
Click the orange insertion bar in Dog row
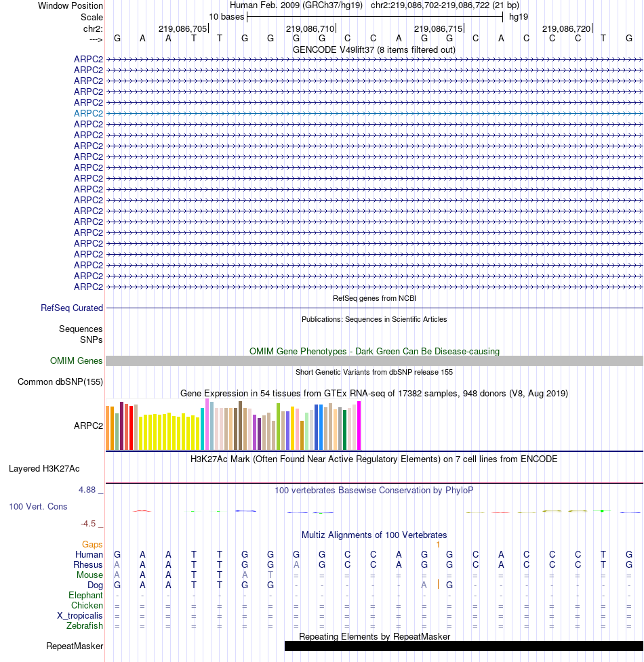pos(439,584)
